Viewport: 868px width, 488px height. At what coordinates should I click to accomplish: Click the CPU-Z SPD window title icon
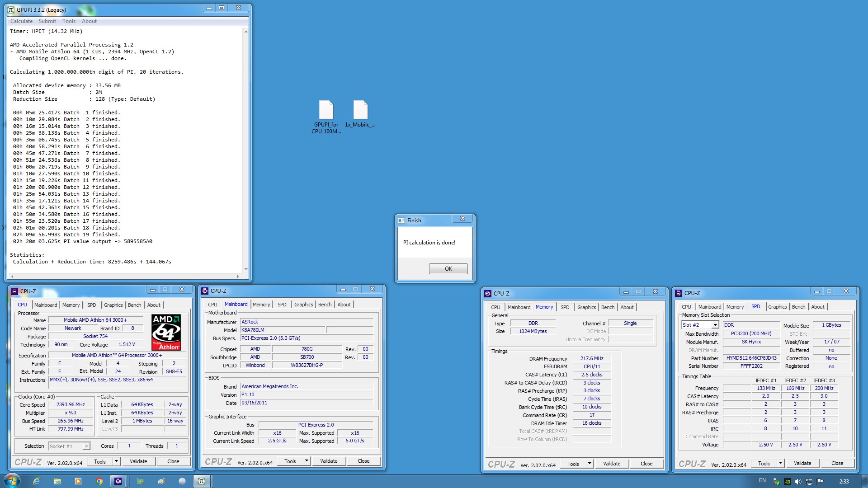click(679, 293)
